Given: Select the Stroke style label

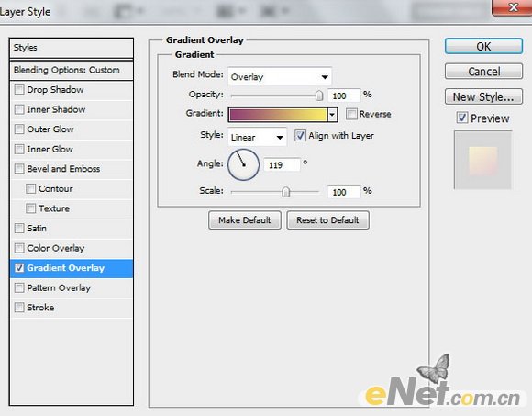Looking at the screenshot, I should (x=40, y=308).
